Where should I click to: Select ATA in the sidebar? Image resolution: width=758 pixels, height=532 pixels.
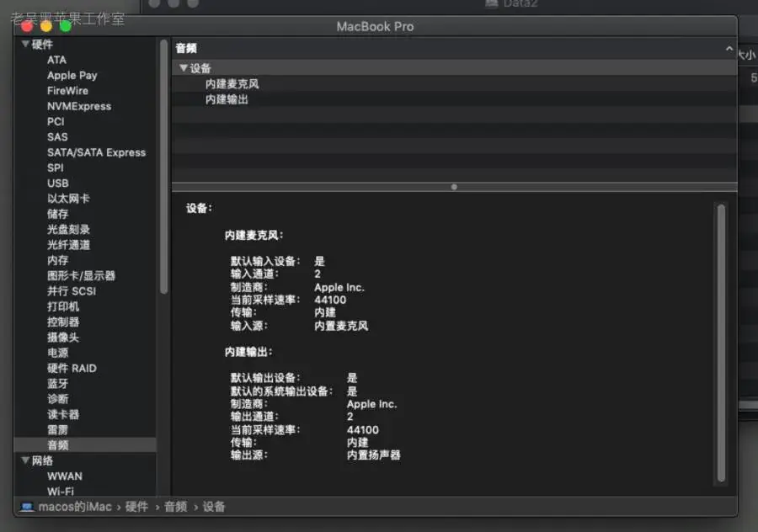point(56,60)
